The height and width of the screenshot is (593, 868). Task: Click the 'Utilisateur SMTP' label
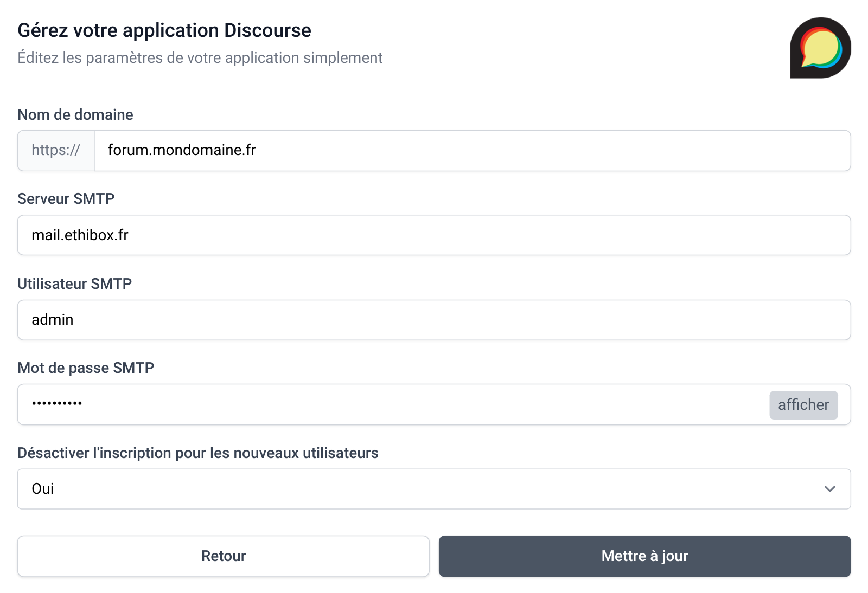[74, 284]
